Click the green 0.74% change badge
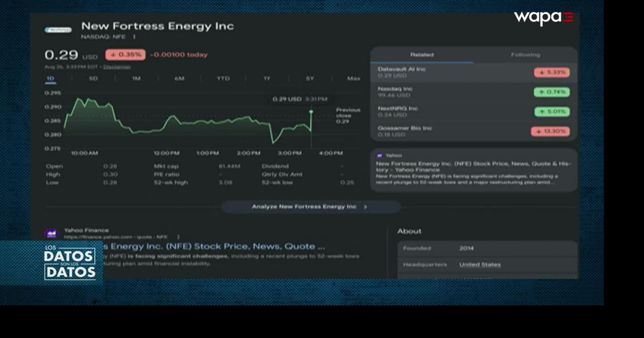 click(552, 92)
